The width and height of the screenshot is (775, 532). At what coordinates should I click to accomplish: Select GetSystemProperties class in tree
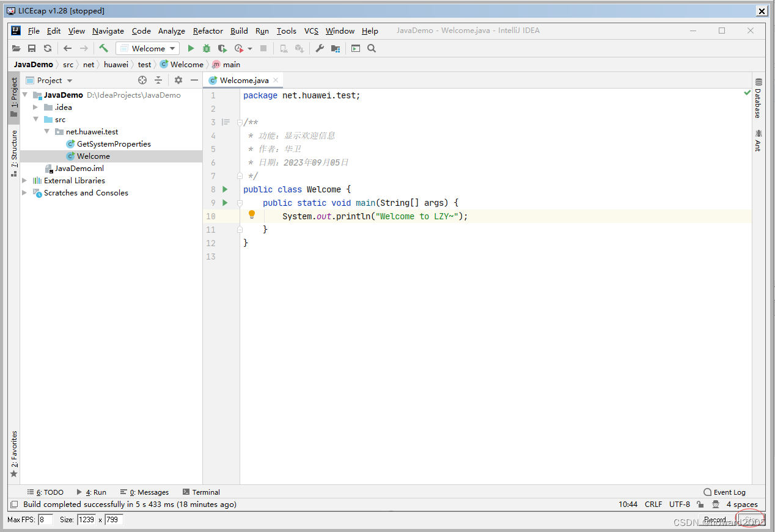click(114, 144)
